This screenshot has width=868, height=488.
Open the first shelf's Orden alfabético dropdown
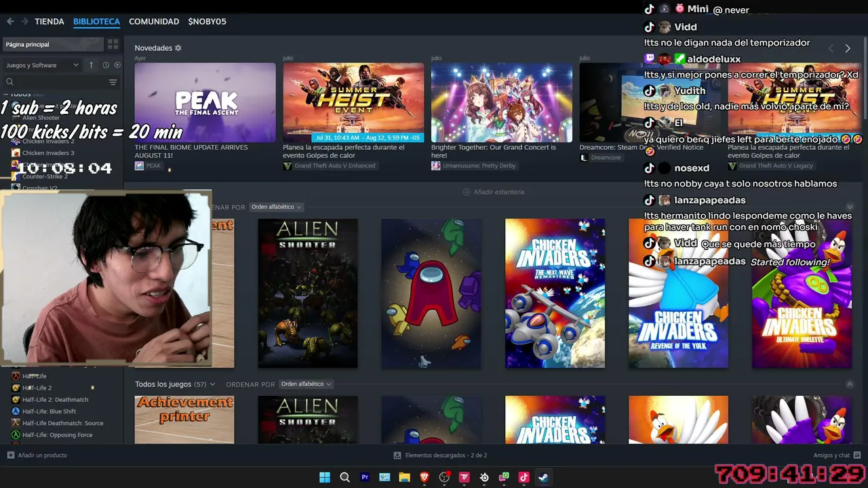(x=276, y=207)
